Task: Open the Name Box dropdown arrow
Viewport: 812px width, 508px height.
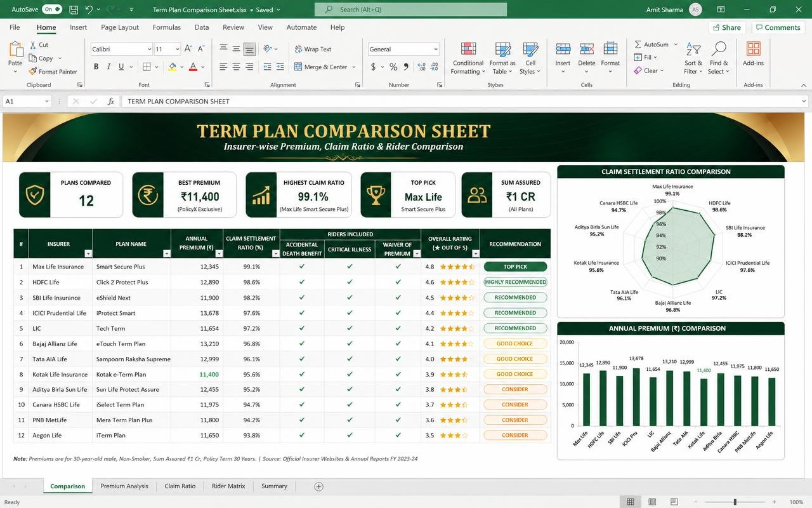Action: click(x=46, y=101)
